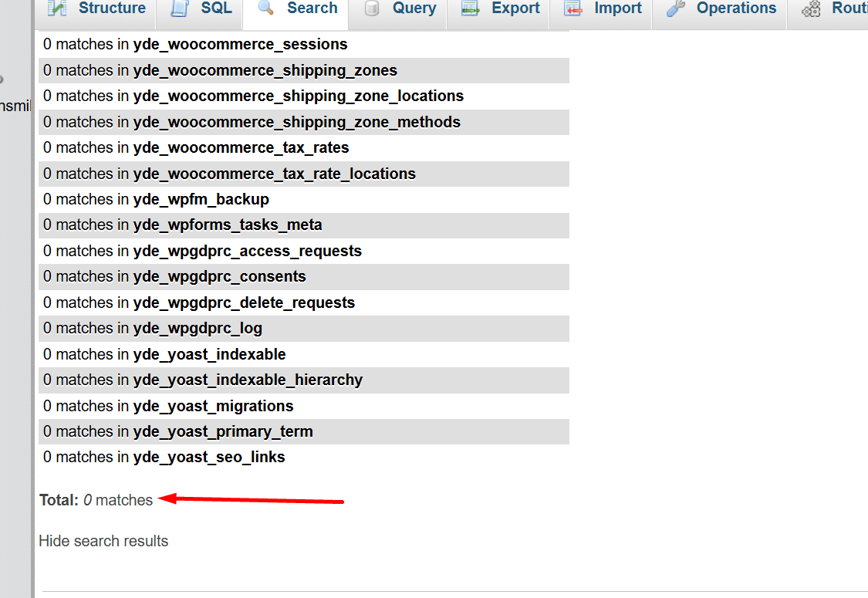Select the yde_wpgdprc_log row

click(304, 328)
